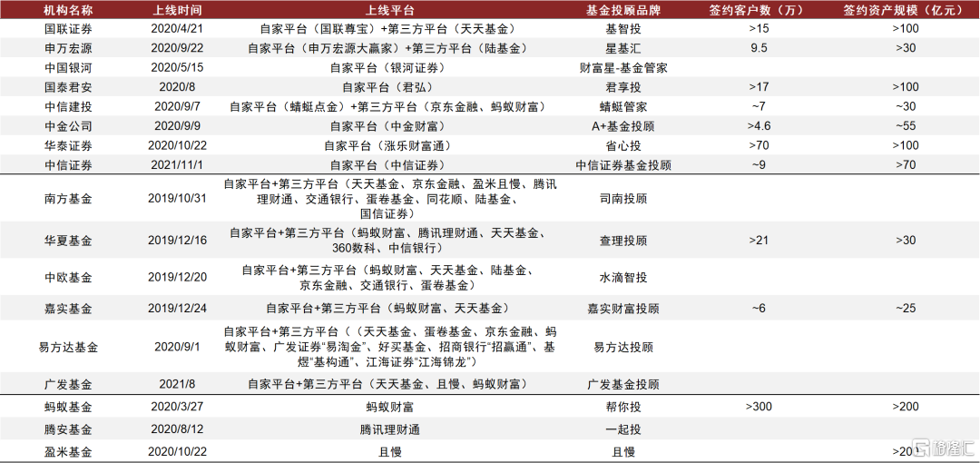Click the client count value >17
This screenshot has height=463, width=980.
(759, 87)
